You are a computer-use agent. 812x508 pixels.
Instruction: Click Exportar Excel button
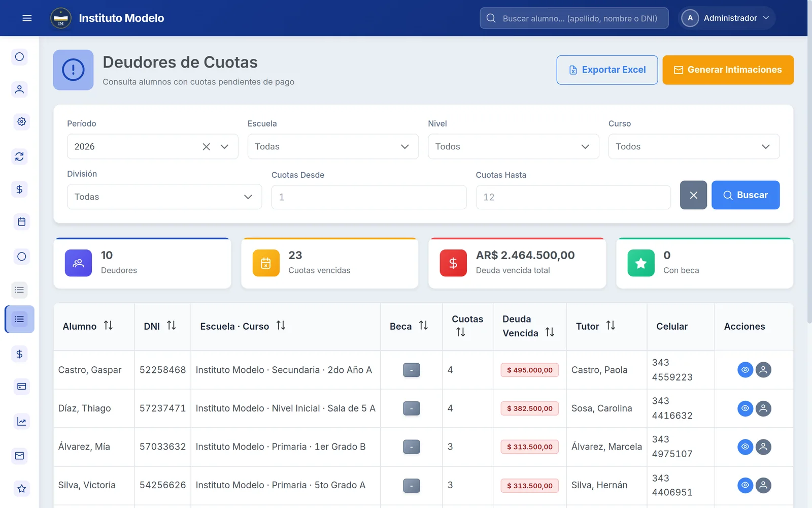(607, 70)
